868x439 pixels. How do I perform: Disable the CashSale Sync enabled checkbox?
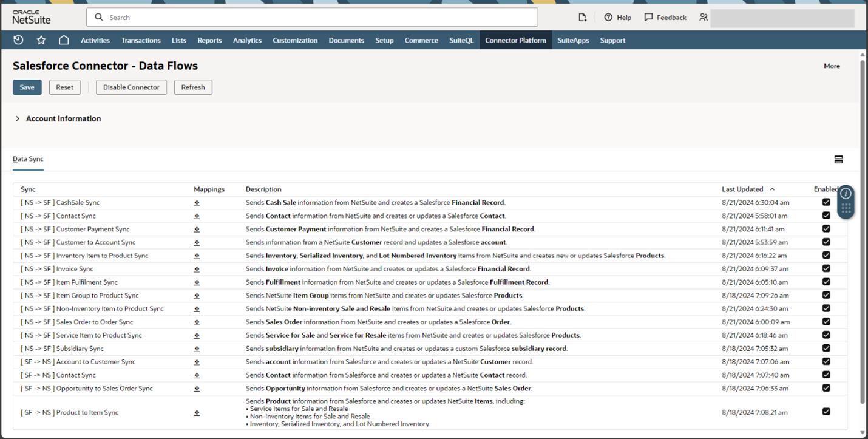tap(826, 202)
